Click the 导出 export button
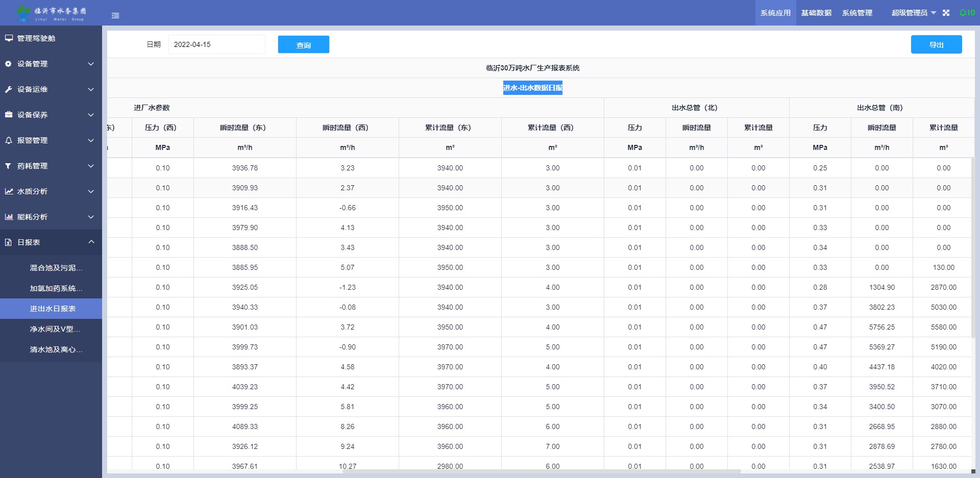 click(936, 44)
